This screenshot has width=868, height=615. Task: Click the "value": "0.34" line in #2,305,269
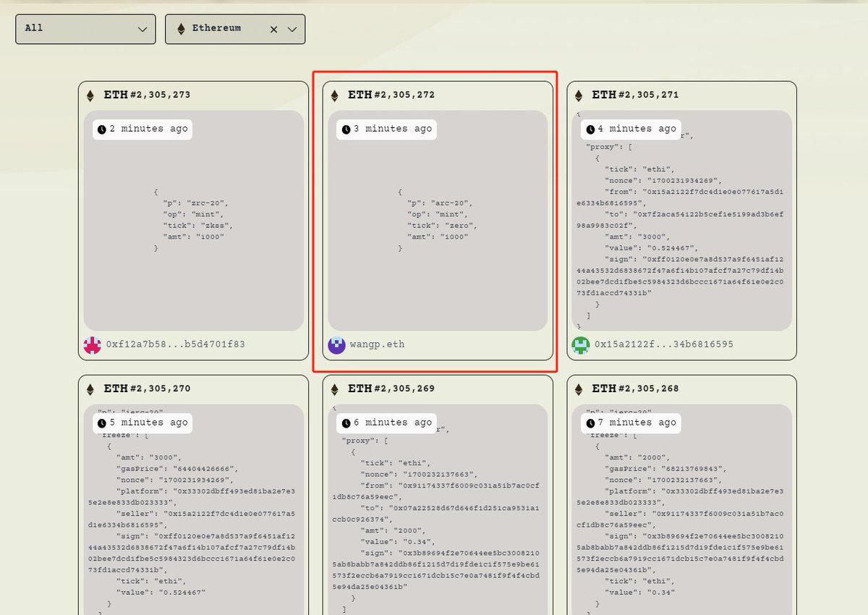397,541
